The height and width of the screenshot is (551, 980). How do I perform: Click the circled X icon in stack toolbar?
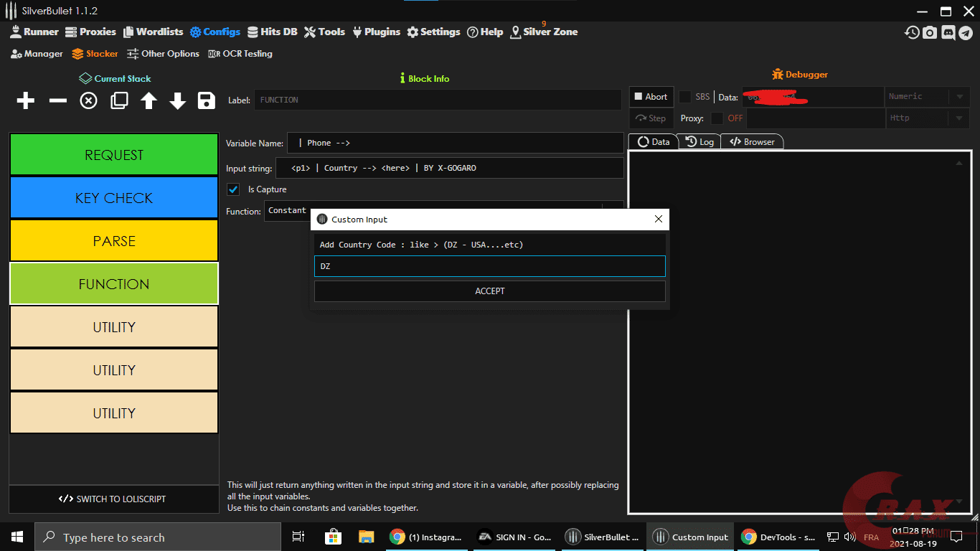pos(88,101)
